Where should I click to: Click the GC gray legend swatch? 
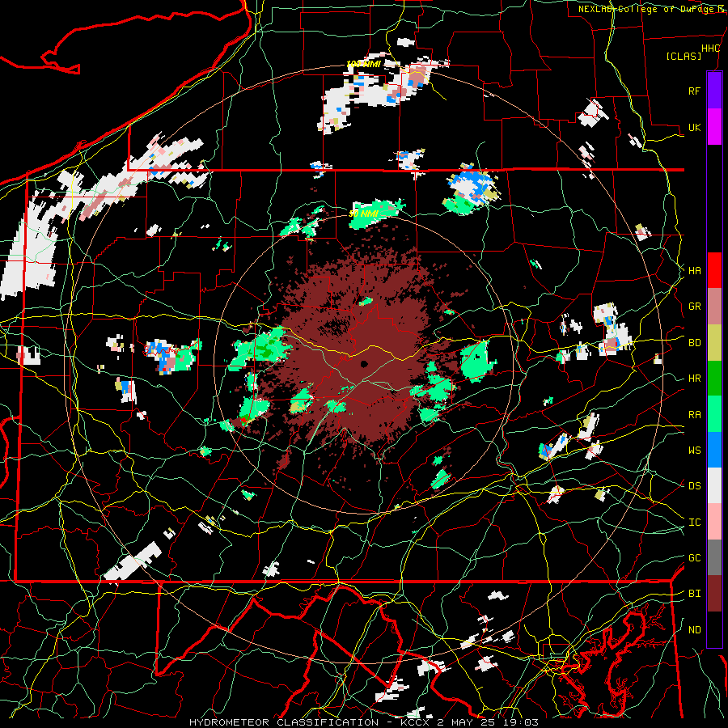(x=714, y=557)
